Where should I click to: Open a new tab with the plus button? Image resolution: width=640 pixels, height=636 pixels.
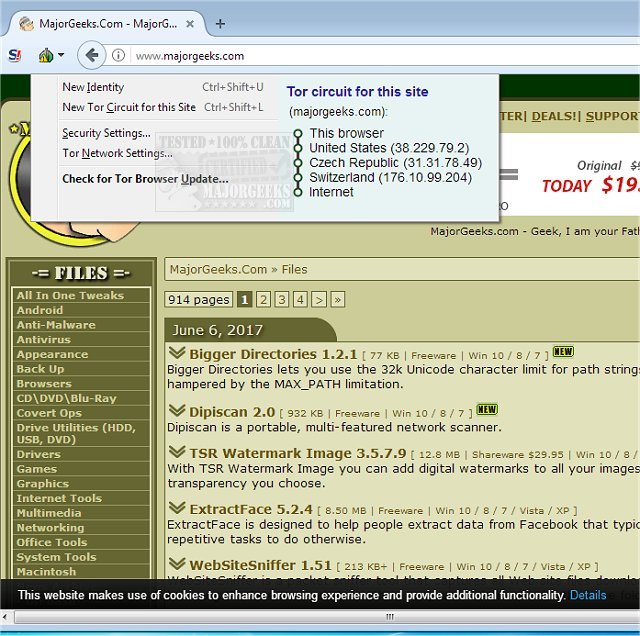click(x=220, y=24)
